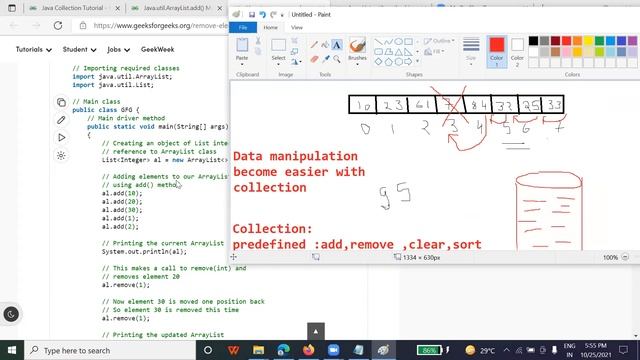Select the Fill with color bucket tool
The image size is (640, 360).
[325, 45]
